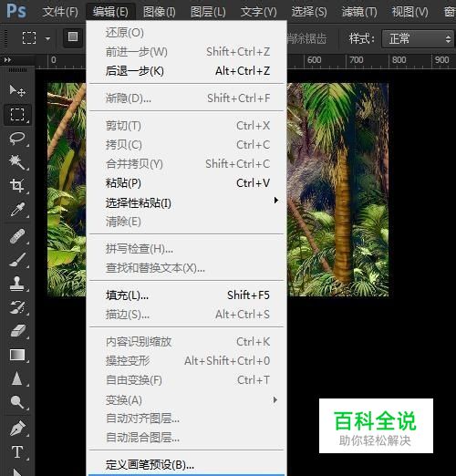Expand the 变换(A) submenu arrow
Image resolution: width=456 pixels, height=476 pixels.
click(x=275, y=399)
